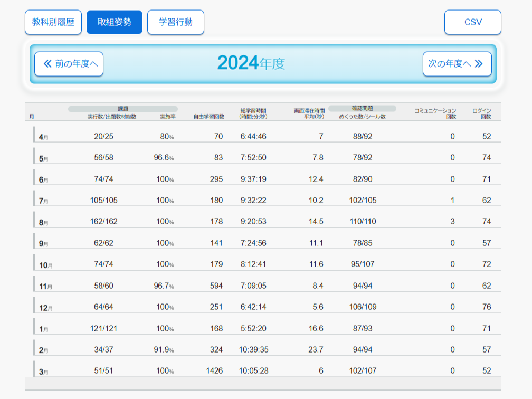Select the 取組姿勢 tab
Image resolution: width=532 pixels, height=399 pixels.
(x=115, y=22)
